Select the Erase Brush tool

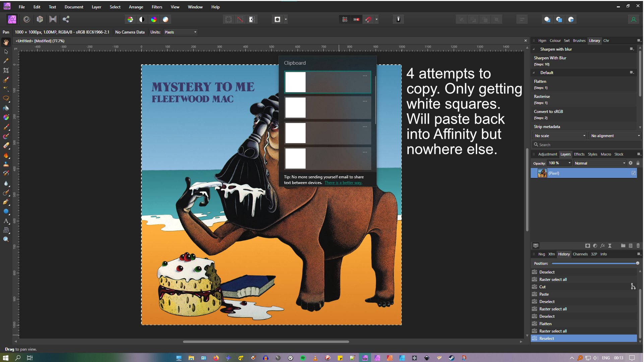6,145
